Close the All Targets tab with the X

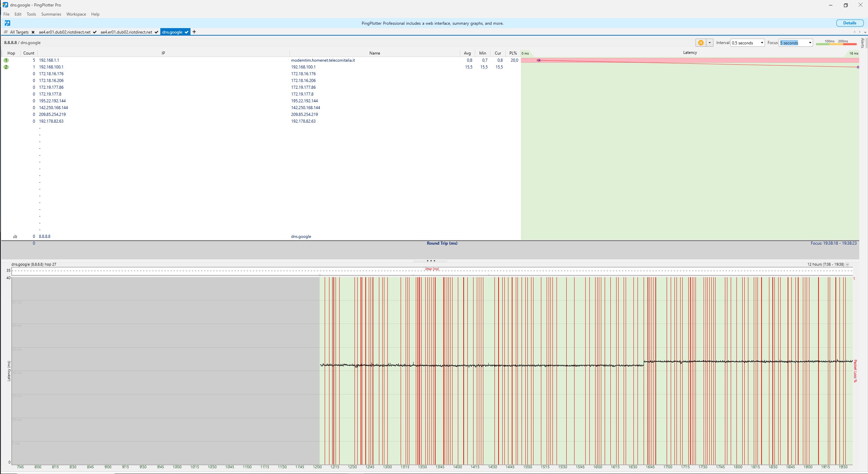[33, 32]
